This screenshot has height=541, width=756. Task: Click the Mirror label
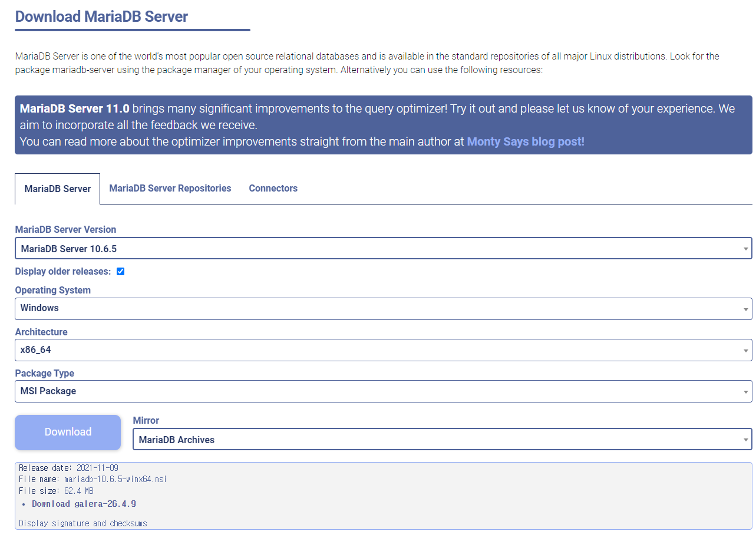(x=146, y=420)
